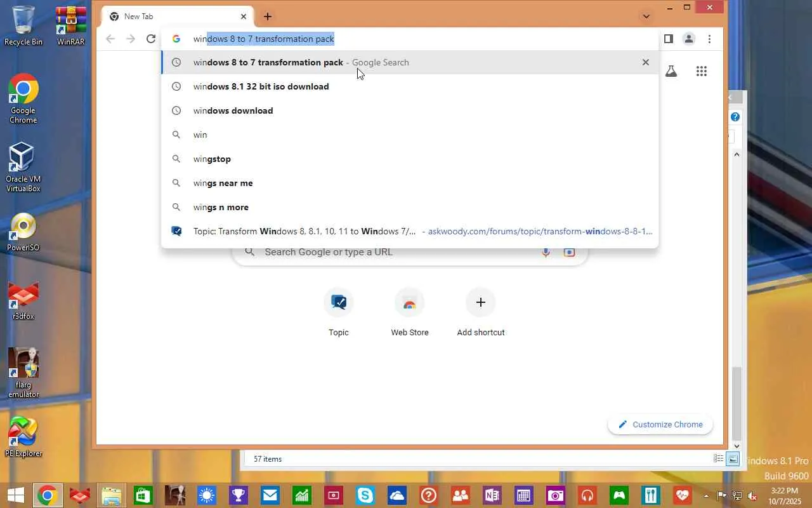Click the Chrome icon in the taskbar
The width and height of the screenshot is (812, 508).
click(47, 495)
